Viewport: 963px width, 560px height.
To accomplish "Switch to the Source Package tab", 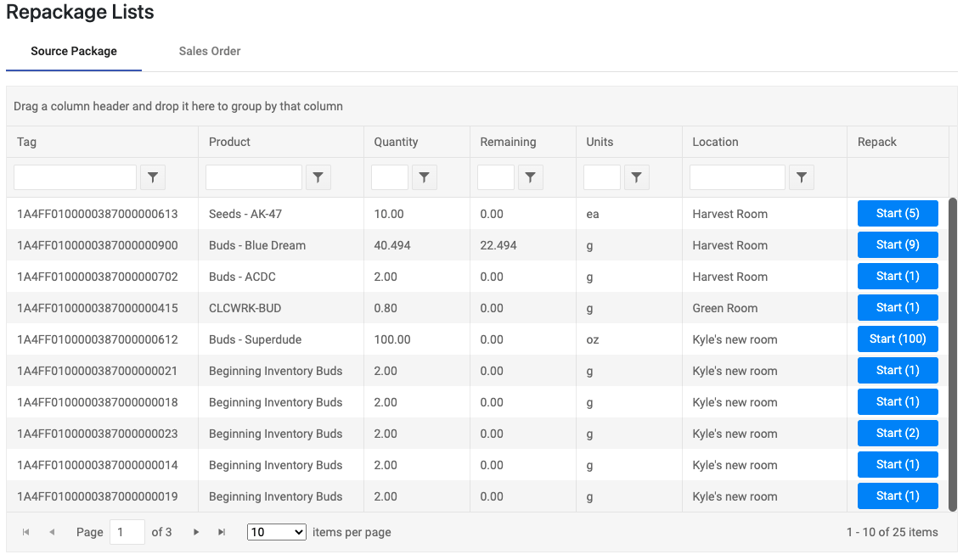I will pos(74,52).
